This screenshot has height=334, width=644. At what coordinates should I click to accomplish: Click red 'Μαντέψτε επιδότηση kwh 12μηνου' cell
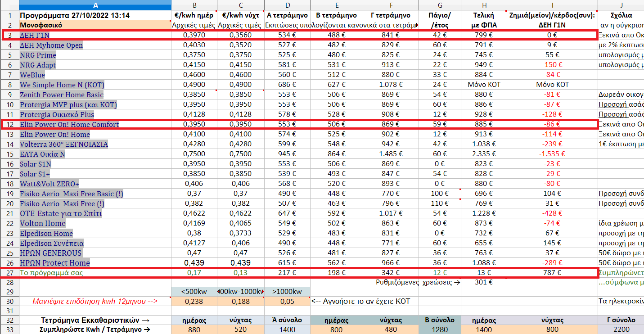[95, 302]
